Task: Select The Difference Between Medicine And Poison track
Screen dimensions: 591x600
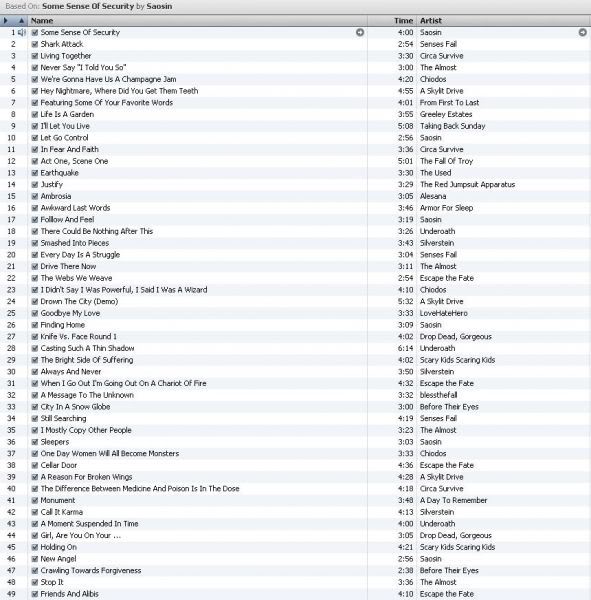Action: click(140, 489)
